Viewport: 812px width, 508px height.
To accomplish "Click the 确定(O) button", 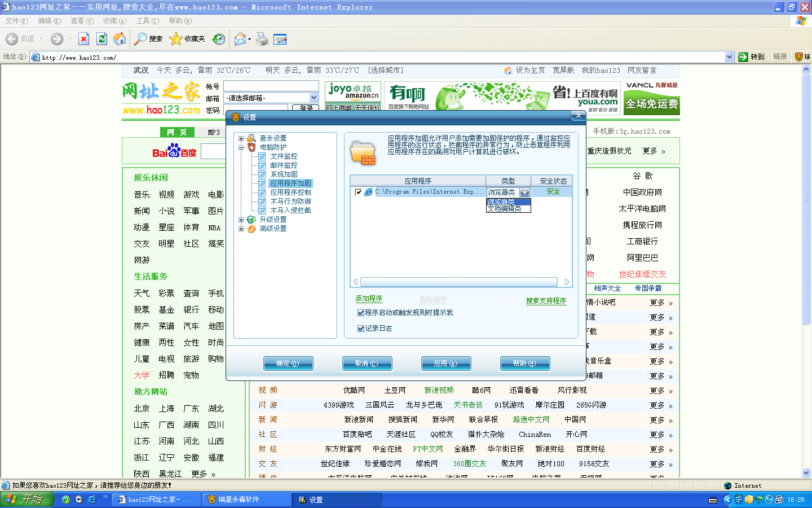I will (288, 364).
